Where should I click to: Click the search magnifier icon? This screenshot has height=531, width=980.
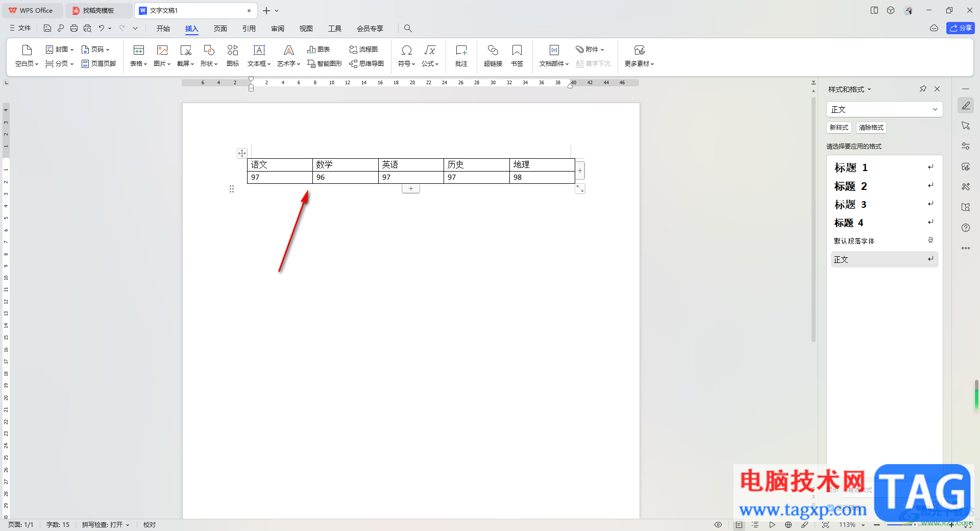pos(408,28)
